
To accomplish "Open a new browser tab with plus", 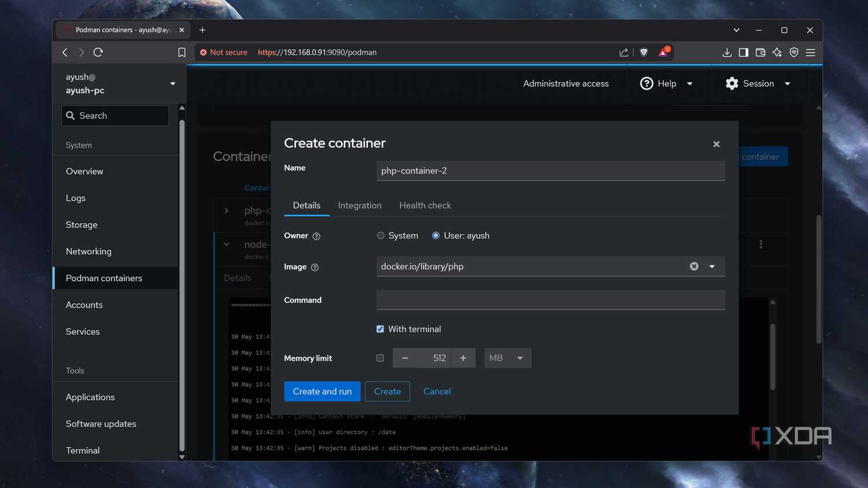I will coord(203,30).
